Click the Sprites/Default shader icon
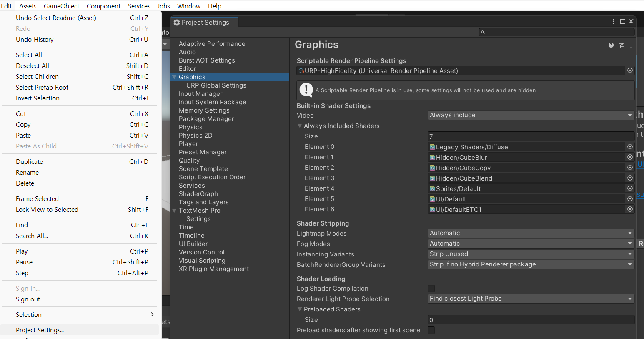Image resolution: width=644 pixels, height=339 pixels. pos(433,188)
